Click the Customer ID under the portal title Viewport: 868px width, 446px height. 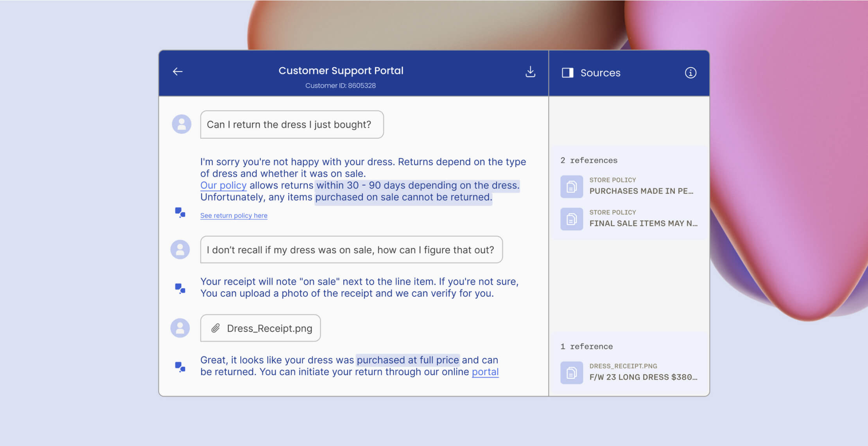[x=340, y=85]
